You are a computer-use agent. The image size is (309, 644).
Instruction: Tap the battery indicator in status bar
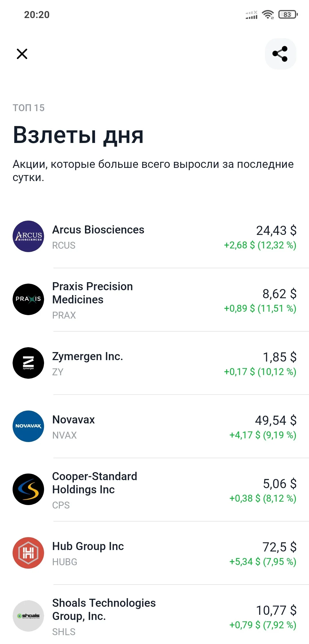click(x=288, y=15)
